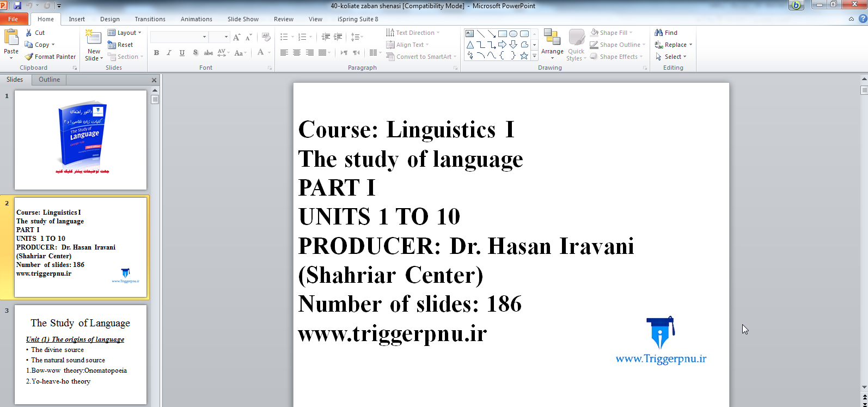Image resolution: width=868 pixels, height=407 pixels.
Task: Select slide 1 thumbnail with book cover
Action: click(81, 140)
